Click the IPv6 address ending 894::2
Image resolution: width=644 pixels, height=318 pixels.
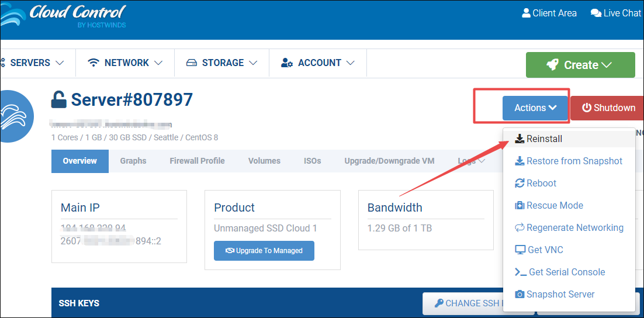click(111, 241)
